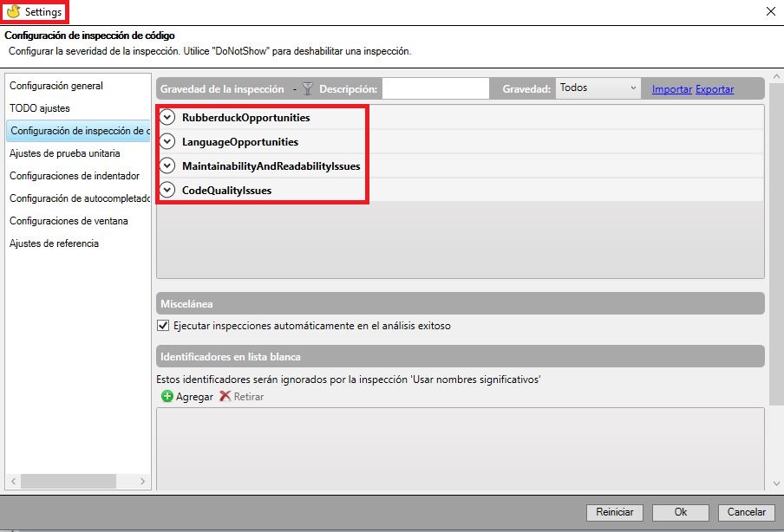Viewport: 784px width, 532px height.
Task: Click the sidebar horizontal scrollbar thumb
Action: tap(69, 481)
